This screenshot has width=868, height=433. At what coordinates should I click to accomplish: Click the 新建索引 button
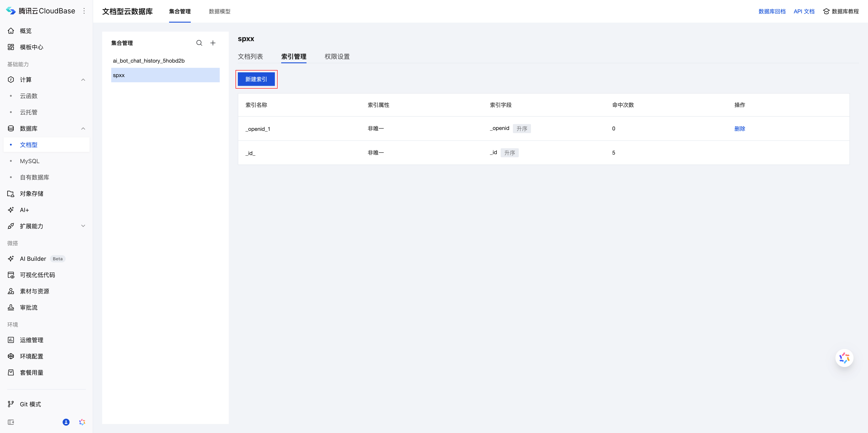[256, 79]
